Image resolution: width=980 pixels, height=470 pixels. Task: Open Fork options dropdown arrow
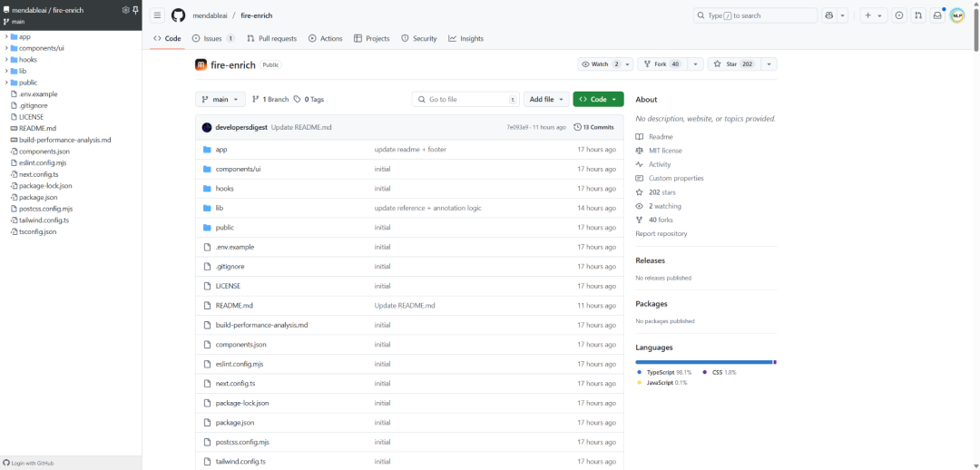[x=696, y=64]
